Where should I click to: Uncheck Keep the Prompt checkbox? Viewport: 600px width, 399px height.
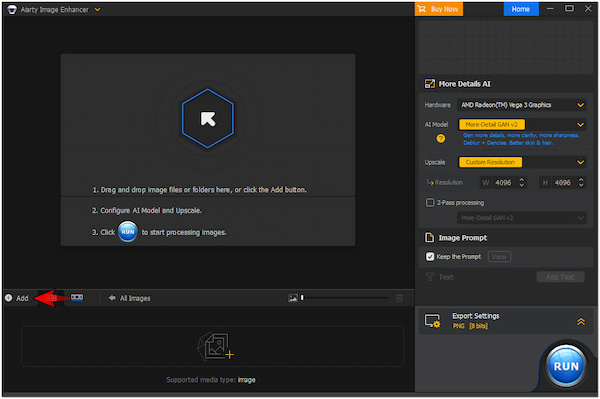coord(430,257)
